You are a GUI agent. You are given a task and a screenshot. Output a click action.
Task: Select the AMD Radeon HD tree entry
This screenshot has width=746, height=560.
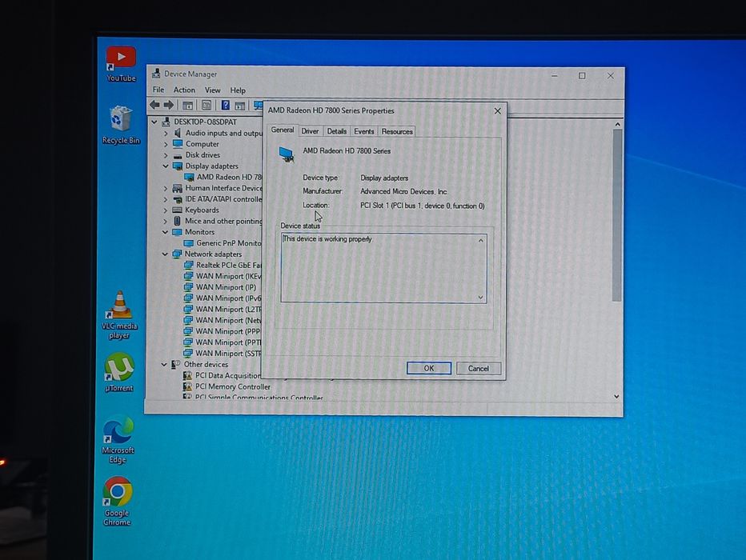coord(223,177)
